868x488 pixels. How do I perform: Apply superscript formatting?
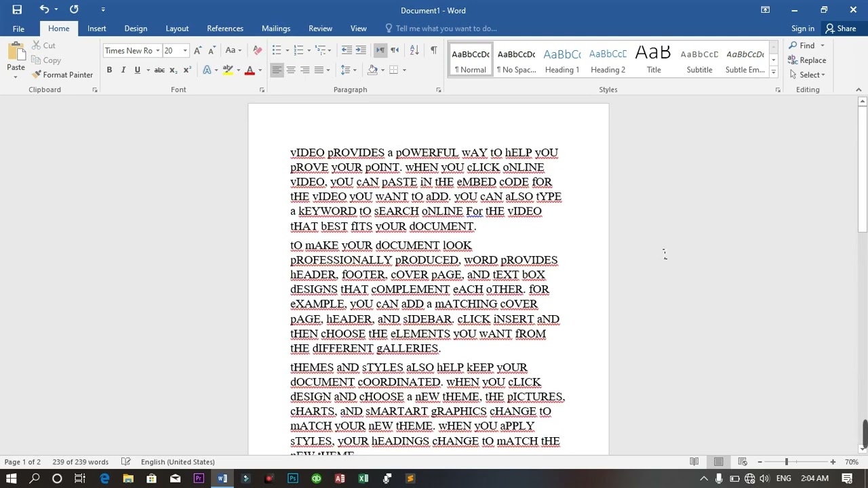pos(187,70)
